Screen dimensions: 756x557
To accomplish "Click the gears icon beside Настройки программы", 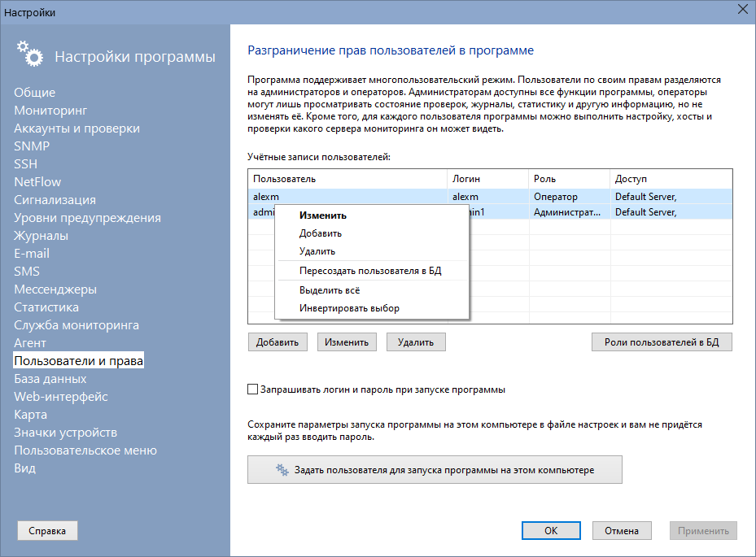I will click(x=29, y=53).
